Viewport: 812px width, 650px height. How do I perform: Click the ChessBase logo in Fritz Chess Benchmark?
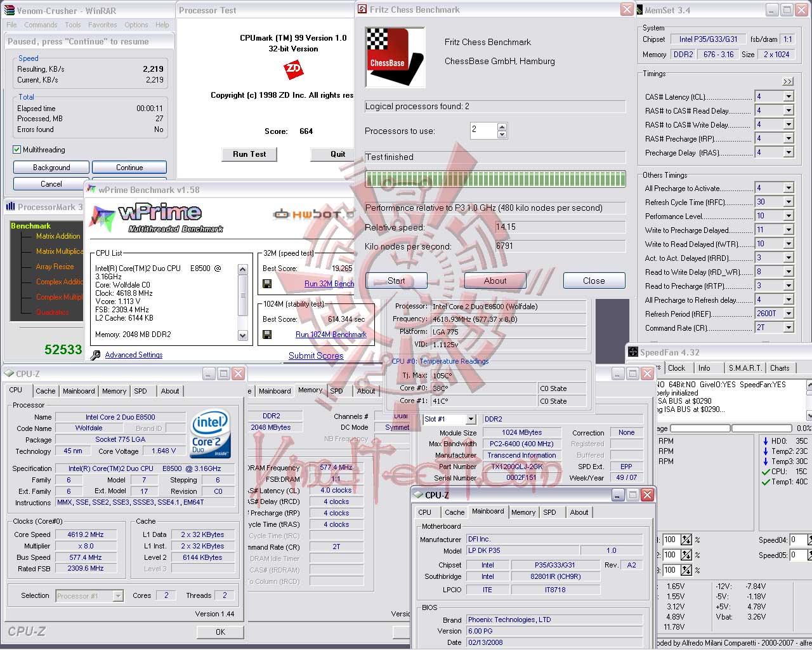tap(395, 57)
